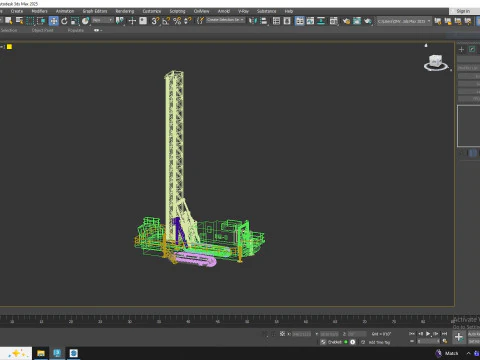
Task: Open the reference coordinate system dropdown
Action: (x=103, y=20)
